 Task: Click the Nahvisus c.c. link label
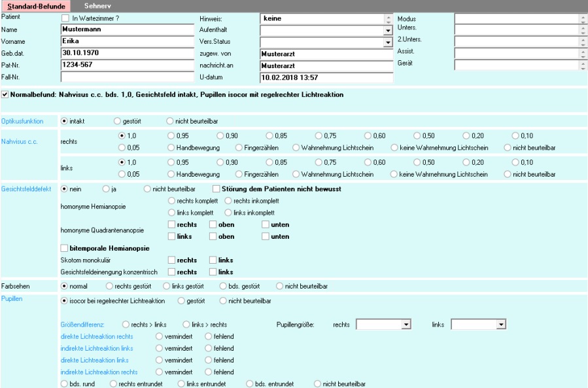20,141
